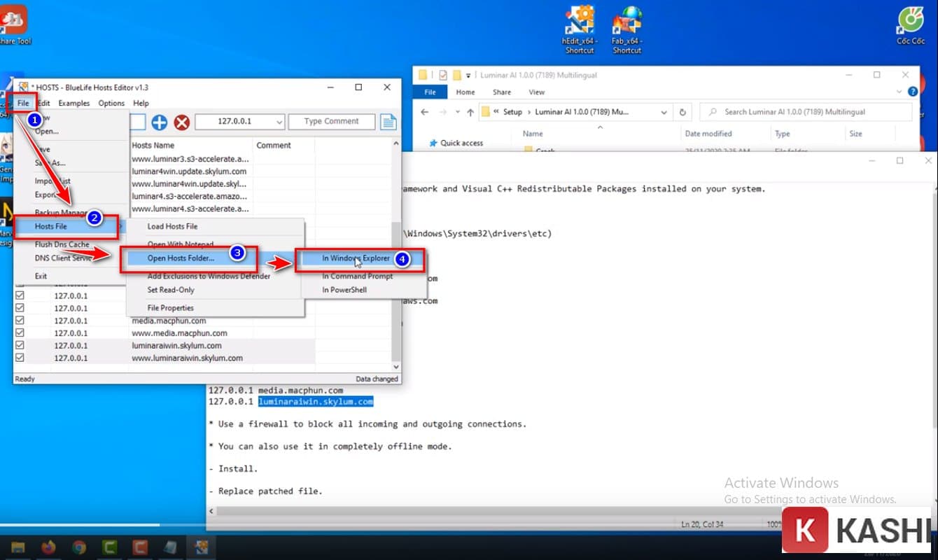Open Firefox from the taskbar
The image size is (938, 560).
point(49,547)
